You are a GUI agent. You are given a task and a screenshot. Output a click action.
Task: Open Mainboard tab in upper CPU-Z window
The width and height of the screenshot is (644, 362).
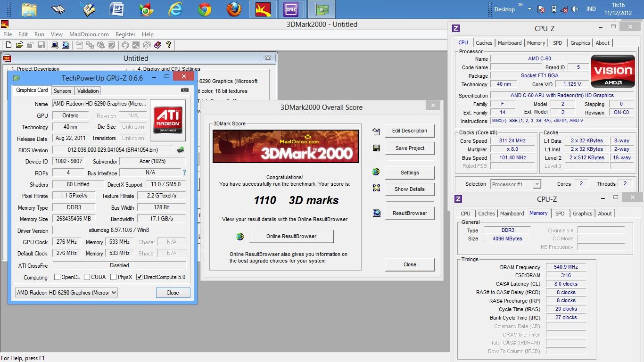[x=510, y=43]
